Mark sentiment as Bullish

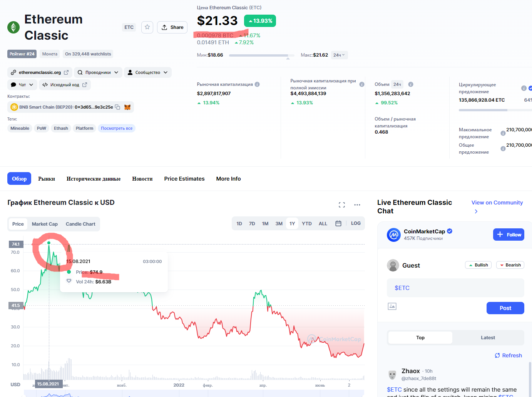tap(478, 265)
